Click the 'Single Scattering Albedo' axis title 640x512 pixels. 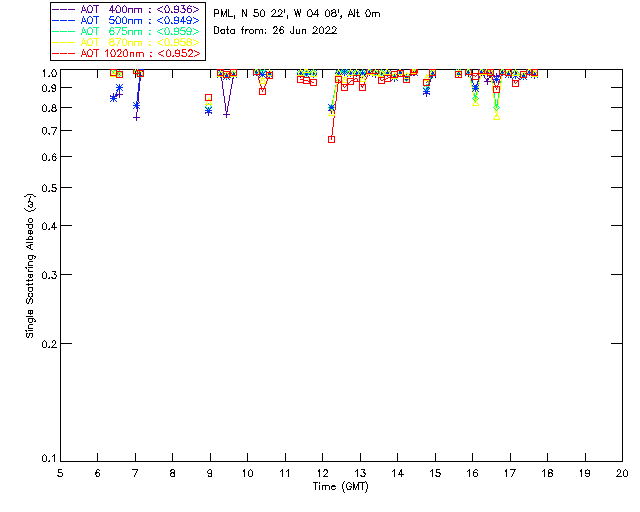[x=30, y=266]
